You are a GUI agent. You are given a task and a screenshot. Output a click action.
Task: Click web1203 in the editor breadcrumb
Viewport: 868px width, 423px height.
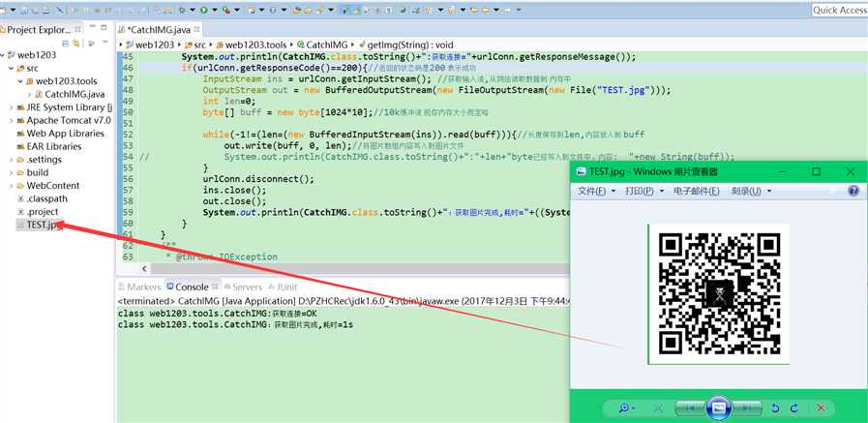coord(155,45)
